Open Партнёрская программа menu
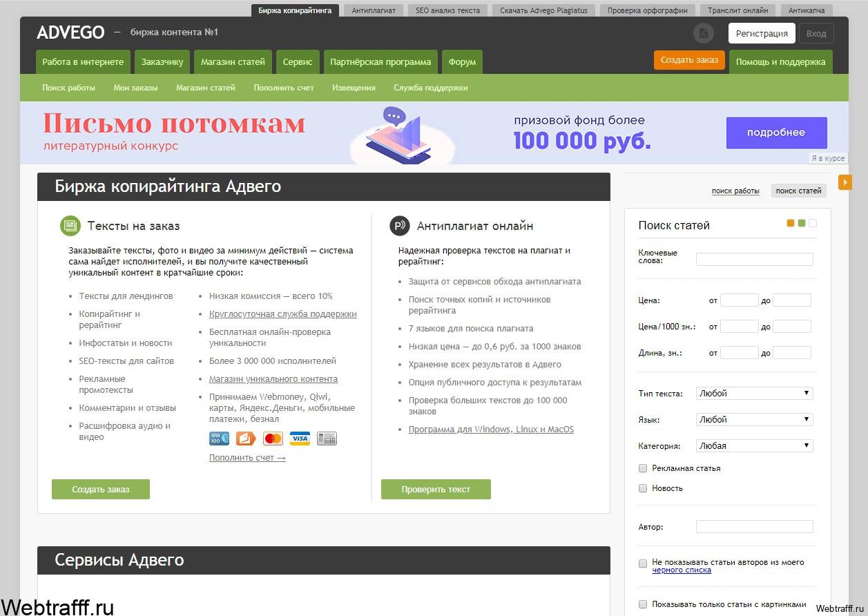Viewport: 868px width, 616px height. point(380,62)
